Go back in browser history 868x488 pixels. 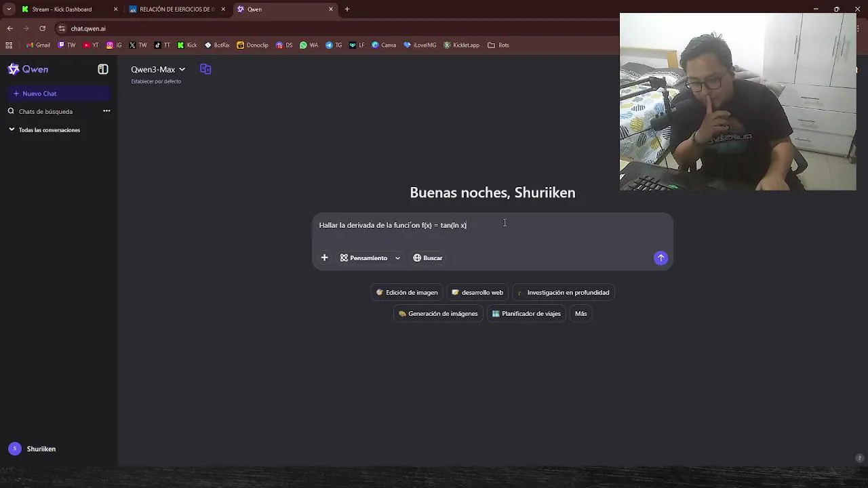click(9, 28)
